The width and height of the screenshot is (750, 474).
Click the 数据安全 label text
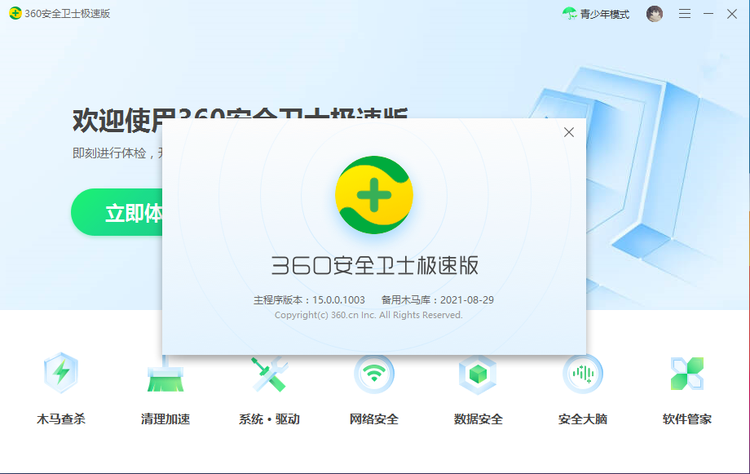click(x=478, y=419)
